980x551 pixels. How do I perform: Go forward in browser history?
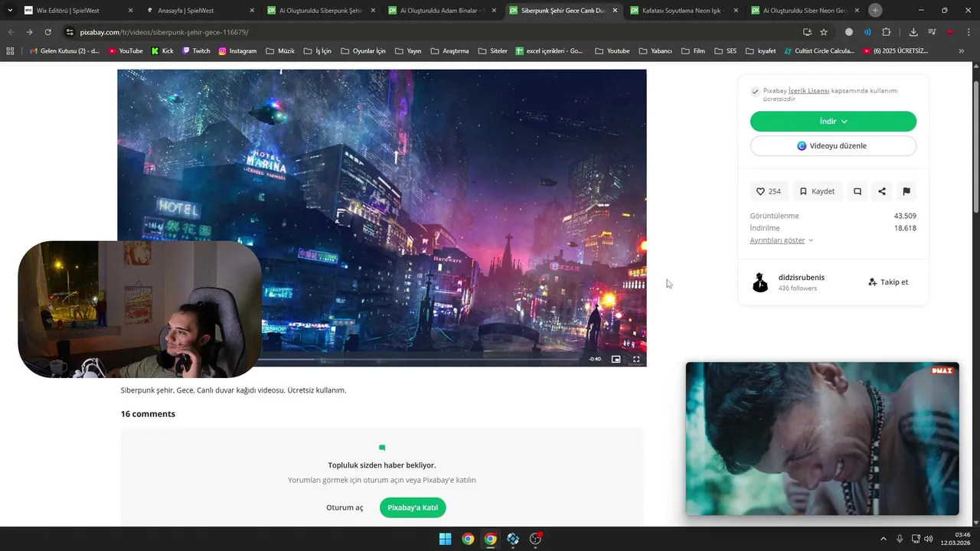tap(29, 32)
